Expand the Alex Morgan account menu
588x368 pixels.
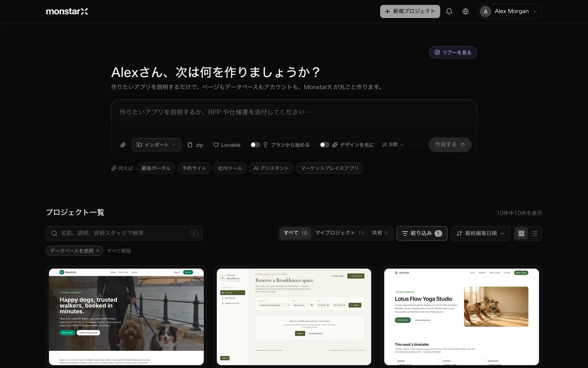pos(510,11)
